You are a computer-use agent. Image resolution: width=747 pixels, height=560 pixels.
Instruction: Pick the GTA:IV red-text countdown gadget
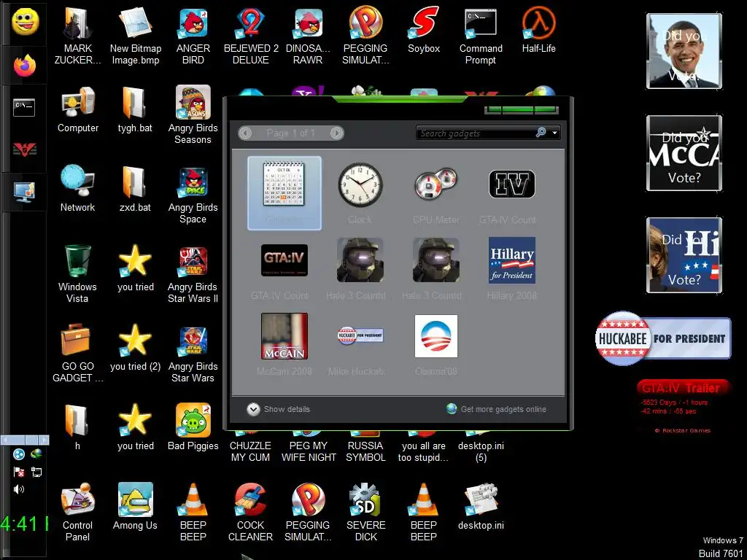pos(284,269)
